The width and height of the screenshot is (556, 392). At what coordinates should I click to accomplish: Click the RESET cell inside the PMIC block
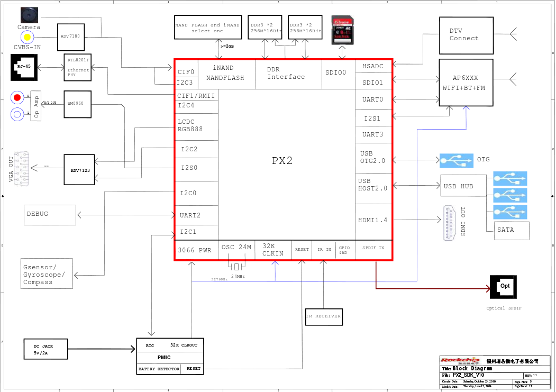(193, 369)
